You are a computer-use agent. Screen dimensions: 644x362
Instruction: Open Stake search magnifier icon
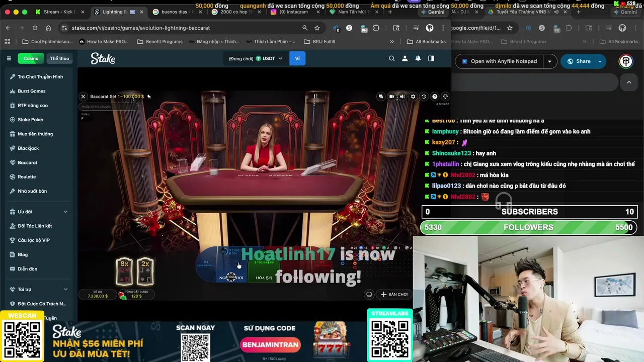[391, 58]
